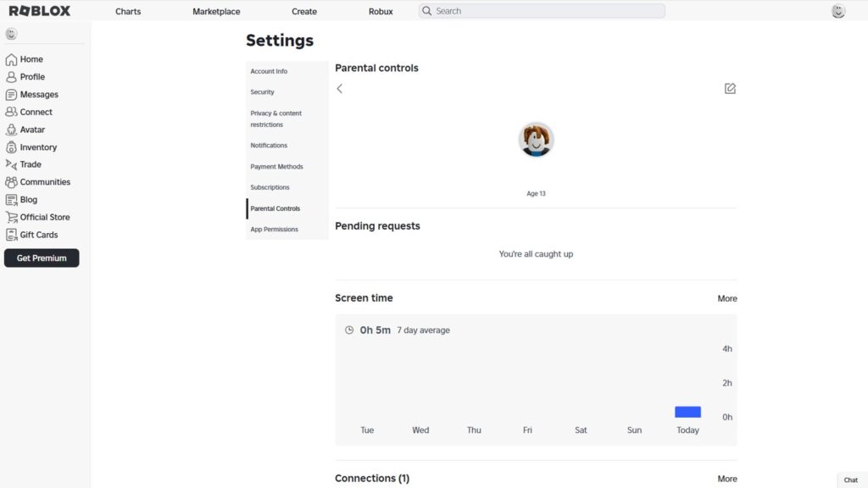
Task: Expand Screen time with More
Action: pos(726,298)
